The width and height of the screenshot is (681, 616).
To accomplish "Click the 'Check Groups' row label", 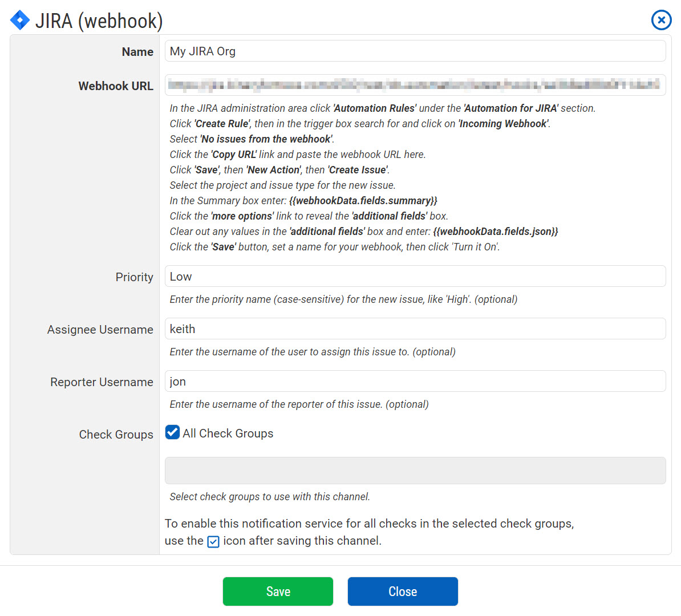I will [116, 435].
